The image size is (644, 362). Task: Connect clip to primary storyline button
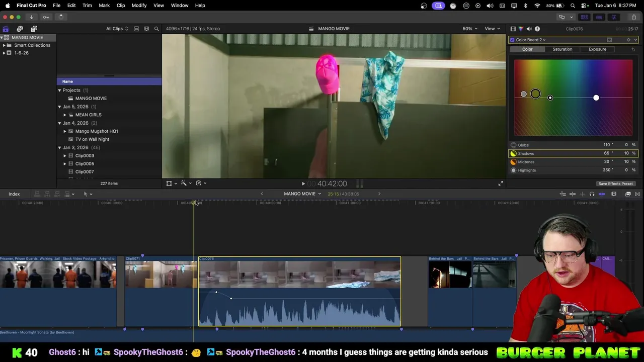pos(37,194)
